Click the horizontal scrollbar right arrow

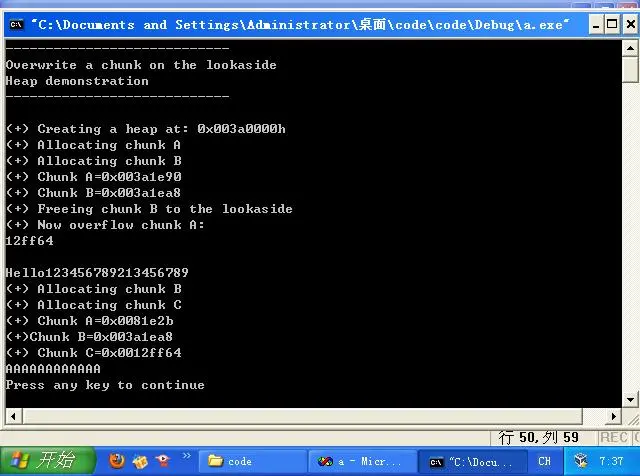tap(614, 416)
